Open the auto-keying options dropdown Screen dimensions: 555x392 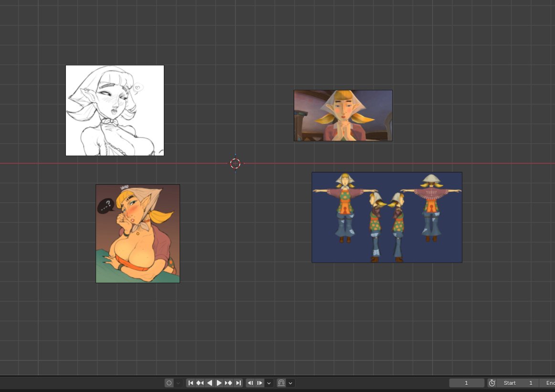pyautogui.click(x=178, y=382)
